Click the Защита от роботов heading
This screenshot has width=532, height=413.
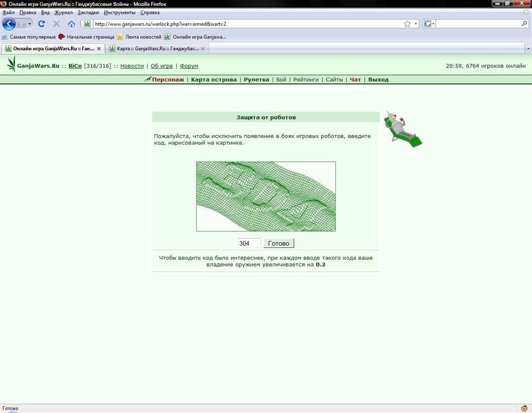tap(266, 117)
